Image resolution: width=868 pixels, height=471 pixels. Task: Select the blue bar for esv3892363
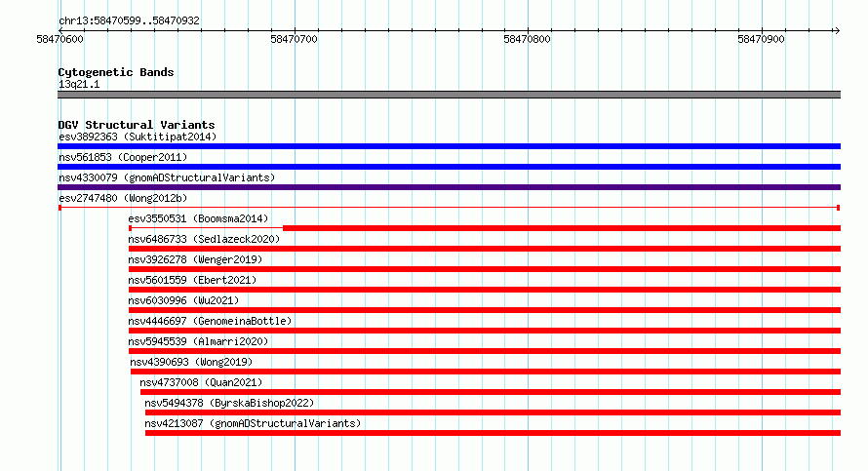[x=449, y=146]
